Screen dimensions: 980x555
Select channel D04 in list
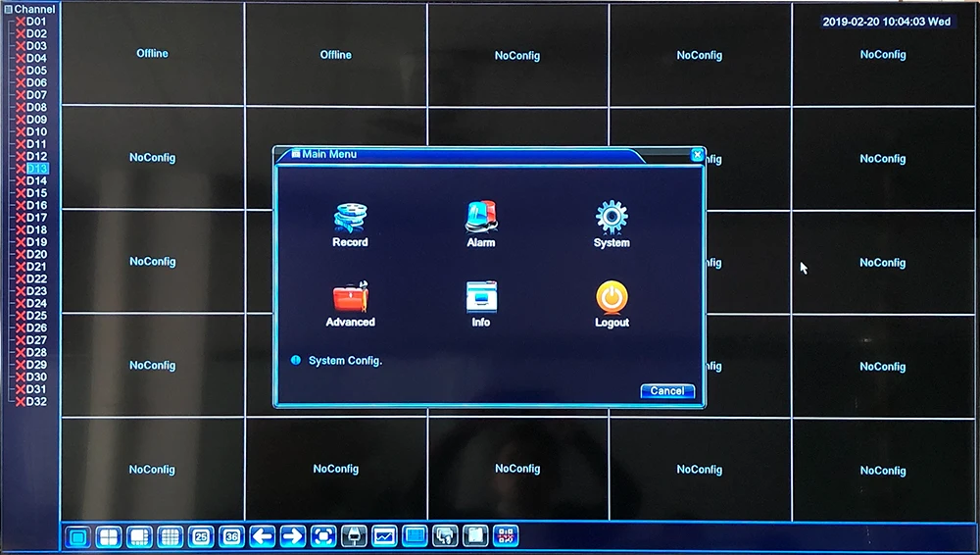point(36,58)
